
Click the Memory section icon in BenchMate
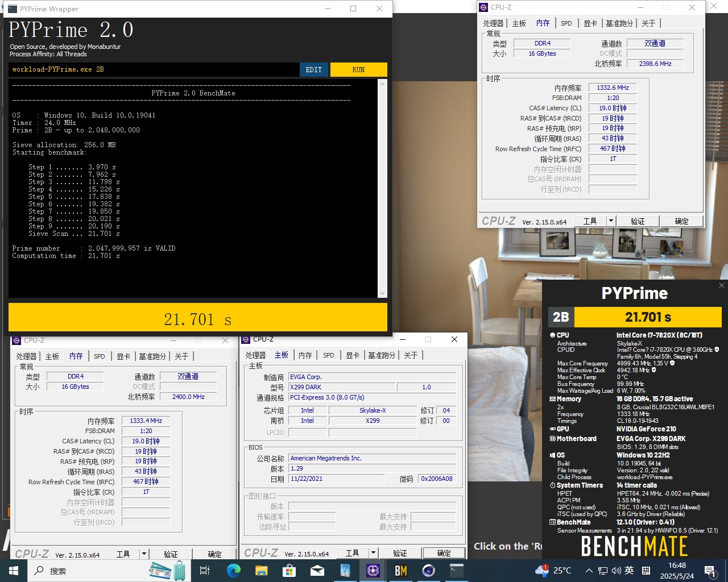point(552,399)
